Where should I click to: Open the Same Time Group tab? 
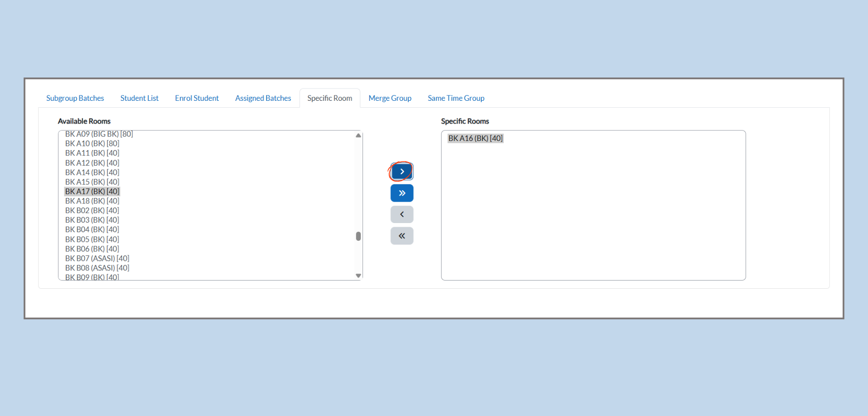pyautogui.click(x=456, y=98)
